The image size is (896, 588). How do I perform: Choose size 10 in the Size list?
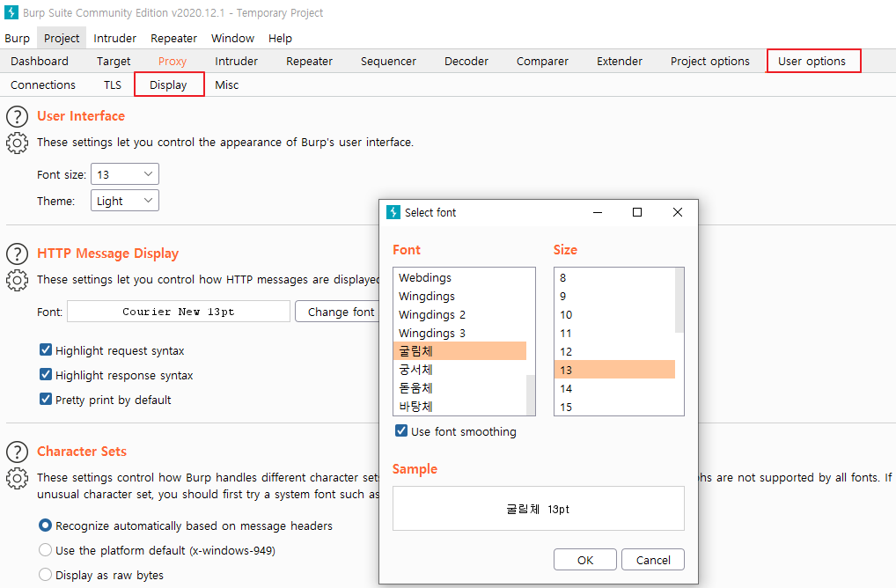(614, 314)
